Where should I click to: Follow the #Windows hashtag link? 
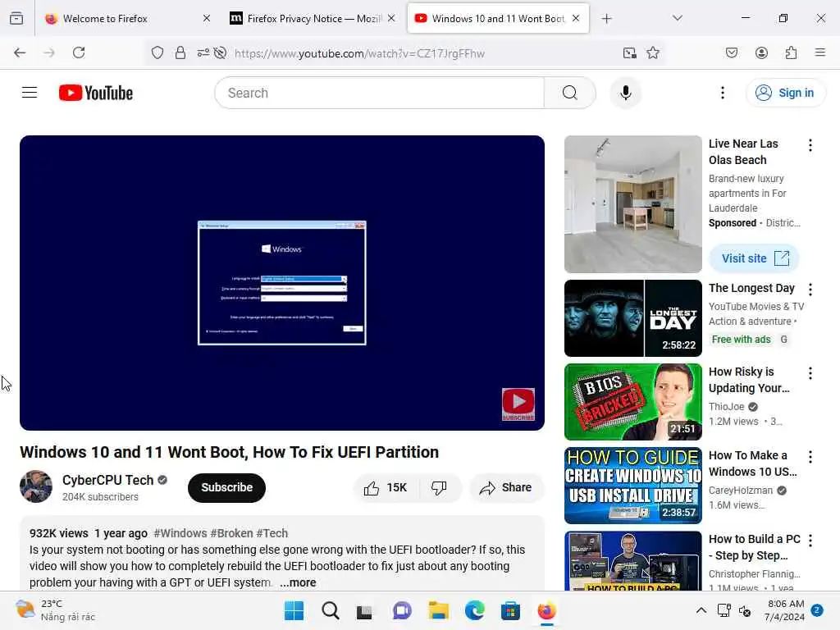[180, 533]
